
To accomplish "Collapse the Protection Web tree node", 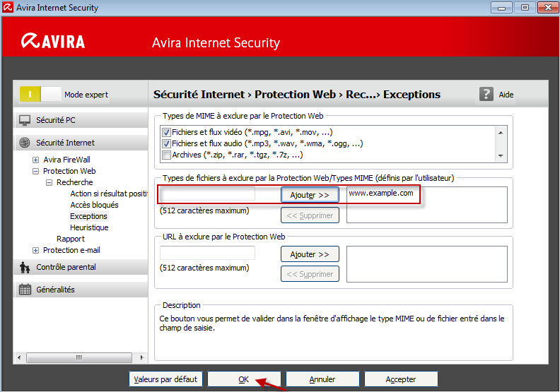I will click(x=36, y=171).
